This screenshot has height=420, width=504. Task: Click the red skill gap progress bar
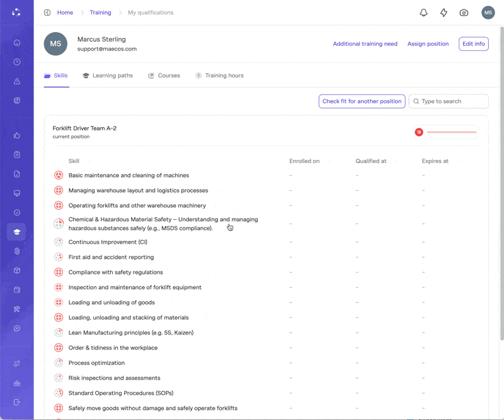tap(451, 132)
